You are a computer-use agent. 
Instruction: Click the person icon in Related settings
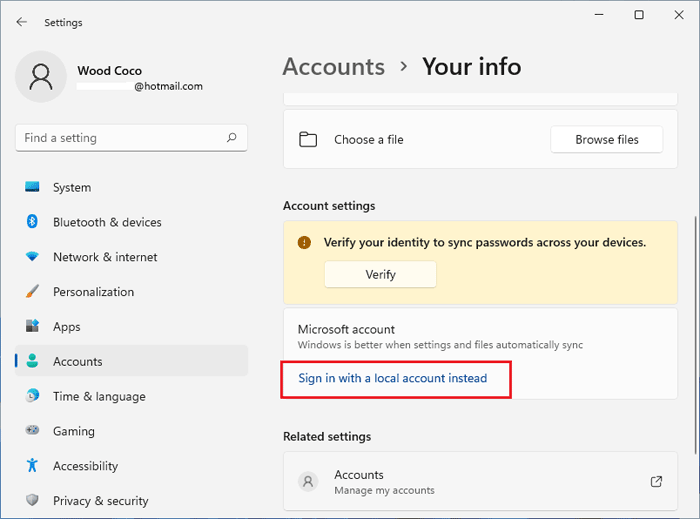click(x=308, y=482)
